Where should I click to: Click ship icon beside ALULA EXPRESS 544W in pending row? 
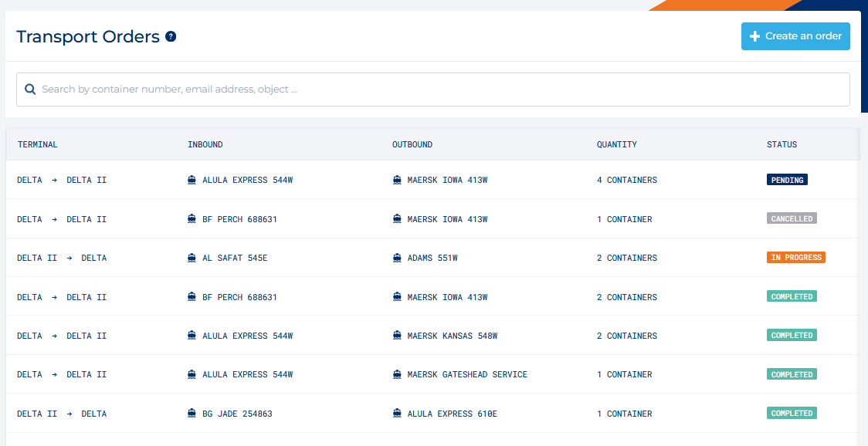(192, 180)
